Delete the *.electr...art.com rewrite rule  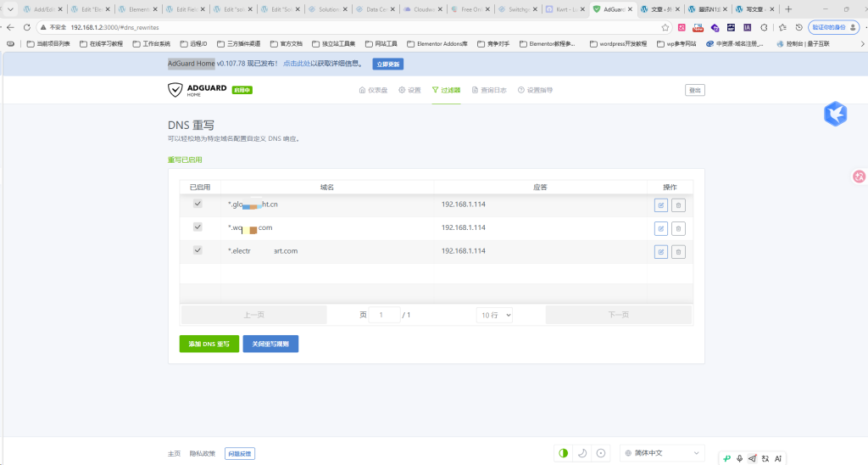[678, 252]
